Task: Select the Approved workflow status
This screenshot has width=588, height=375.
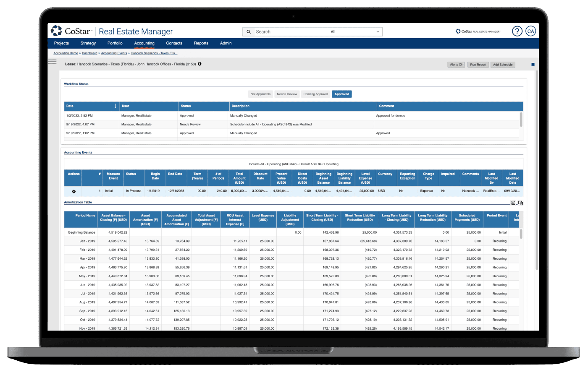Action: (x=341, y=94)
